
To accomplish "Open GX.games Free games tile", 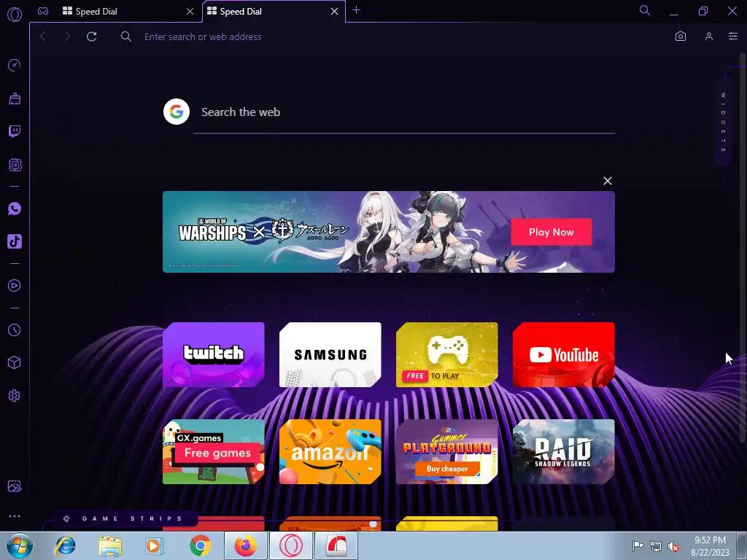I will pos(214,452).
